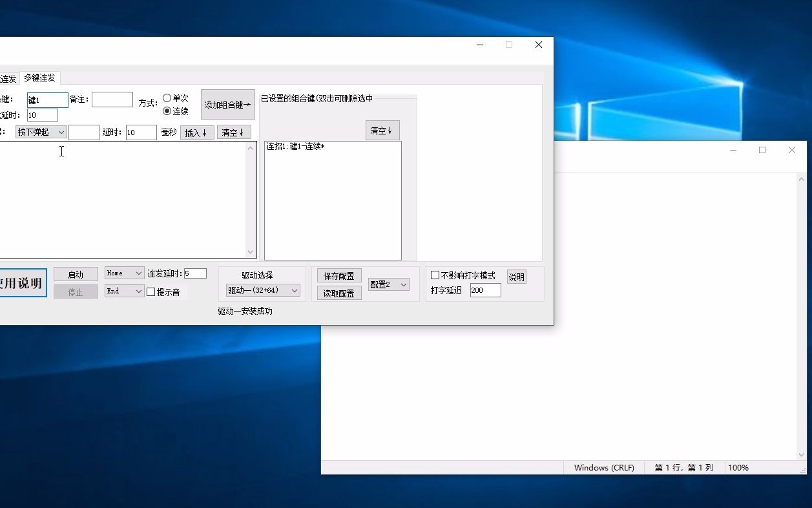Enable the 提示音 checkbox
812x508 pixels.
(x=152, y=291)
